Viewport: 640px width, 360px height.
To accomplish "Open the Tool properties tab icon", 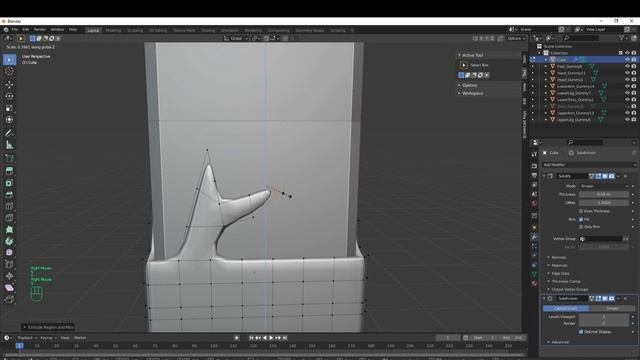I will click(534, 154).
